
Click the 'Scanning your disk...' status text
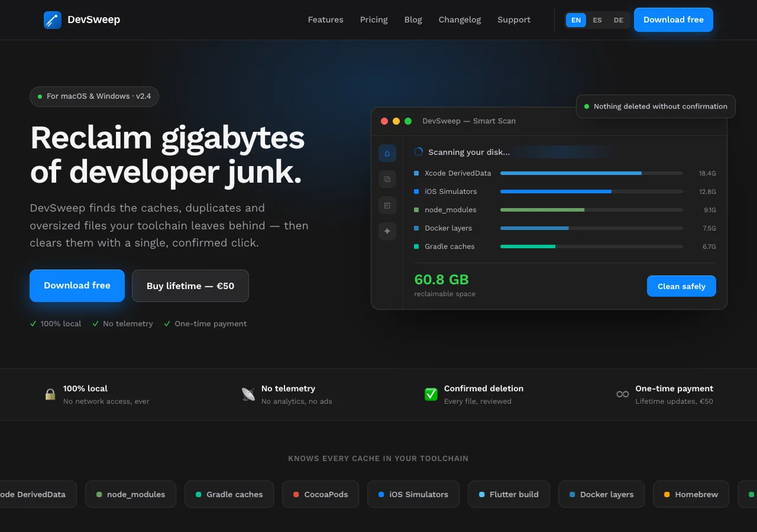tap(469, 152)
